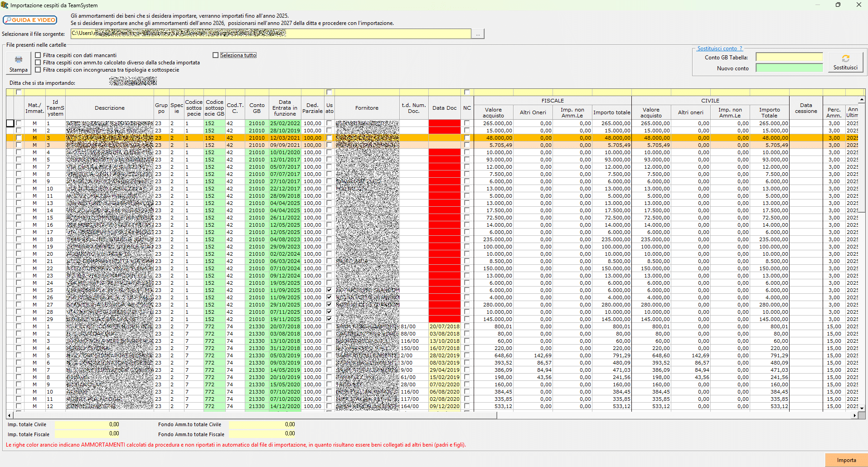The height and width of the screenshot is (467, 868).
Task: Focus the Nuovo conto field
Action: click(789, 68)
